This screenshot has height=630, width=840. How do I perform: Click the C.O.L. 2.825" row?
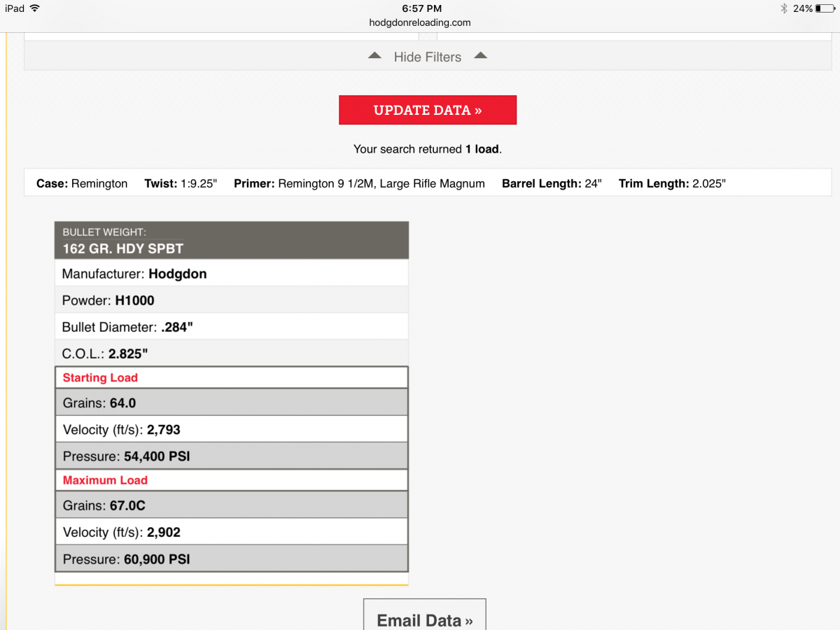[231, 353]
